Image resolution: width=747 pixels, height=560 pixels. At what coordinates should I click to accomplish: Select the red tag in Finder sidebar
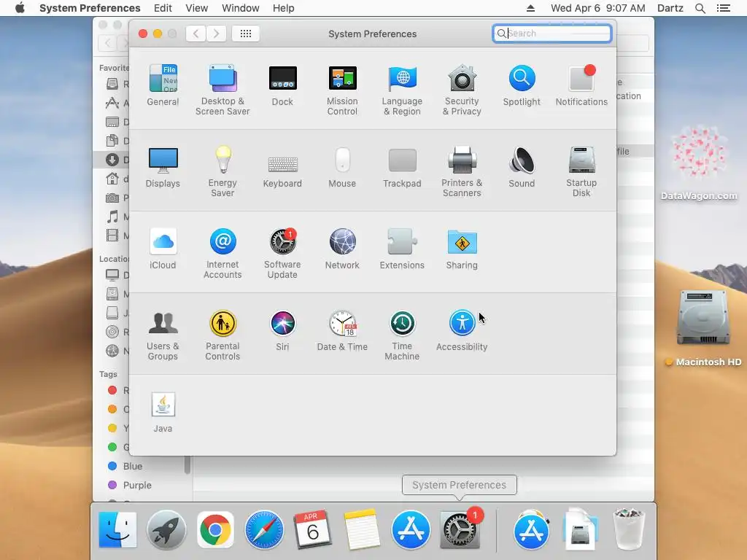(x=112, y=391)
